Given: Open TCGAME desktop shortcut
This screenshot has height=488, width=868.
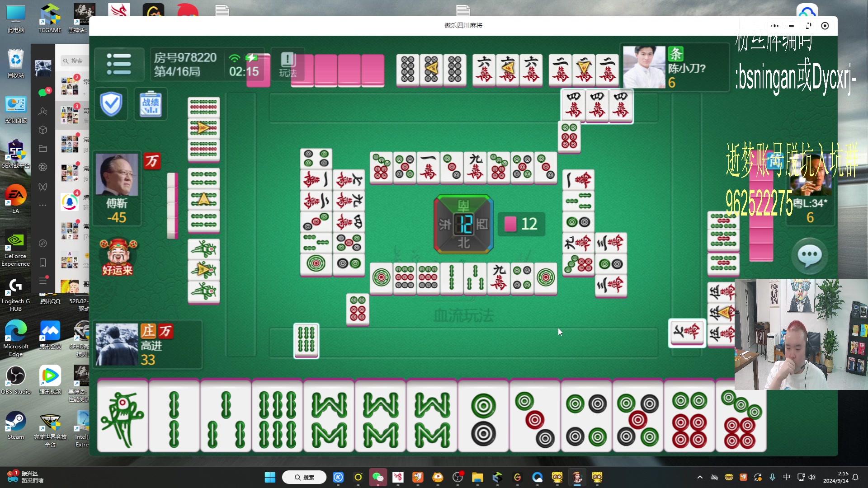Looking at the screenshot, I should pyautogui.click(x=50, y=19).
